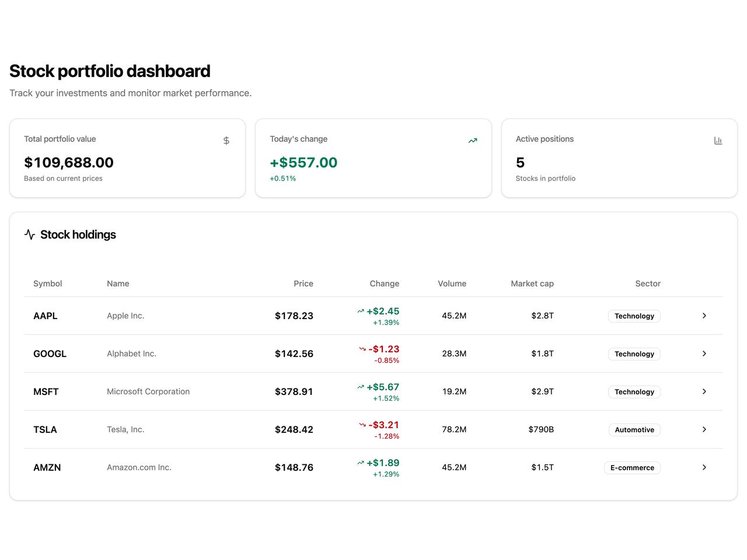Click the $148.76 price
Viewport: 747px width, 560px height.
(x=294, y=467)
